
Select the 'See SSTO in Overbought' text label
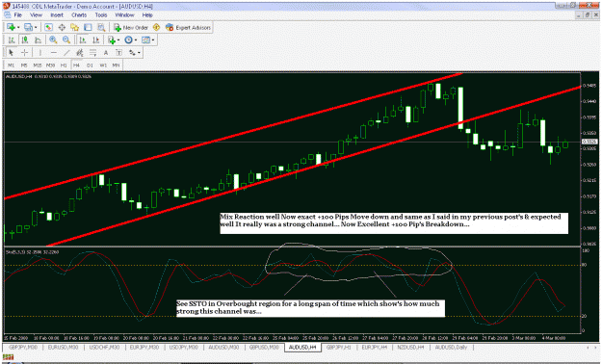click(x=310, y=308)
